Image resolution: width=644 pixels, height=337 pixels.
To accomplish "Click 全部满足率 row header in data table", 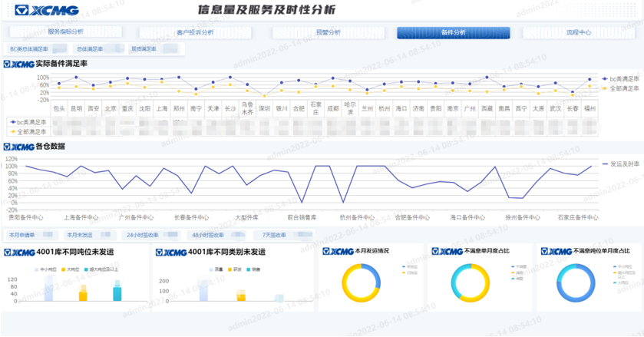I will click(28, 131).
